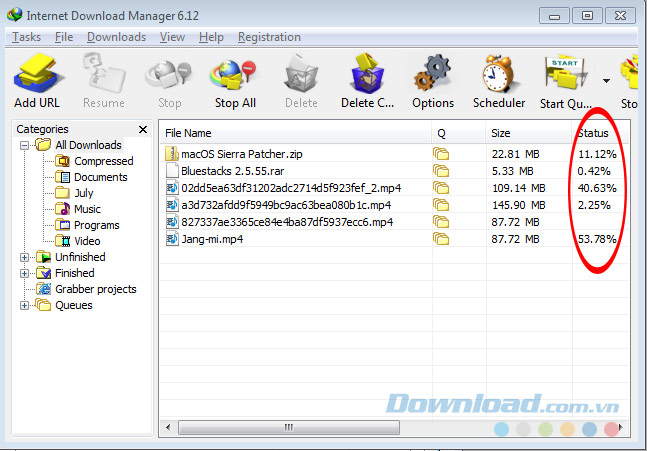
Task: Click the Delete Completed toolbar icon
Action: point(367,73)
